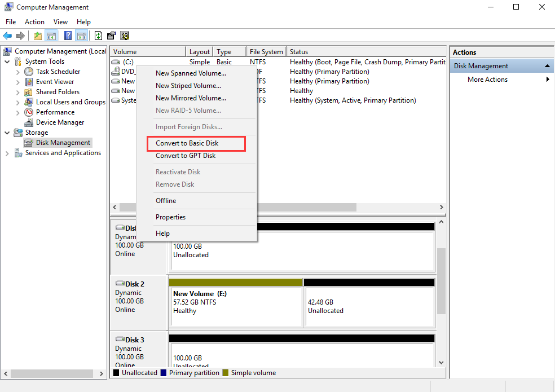Click tree pane horizontal scrollbar right arrow

coord(101,373)
